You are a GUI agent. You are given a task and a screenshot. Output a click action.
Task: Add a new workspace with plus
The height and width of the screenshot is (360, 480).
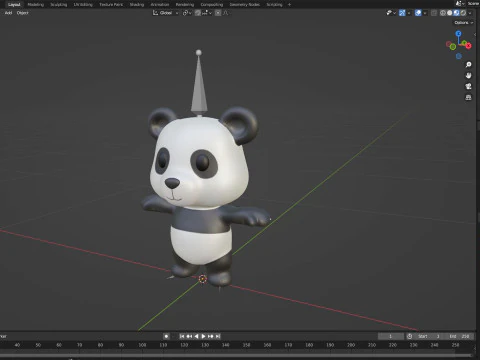pyautogui.click(x=289, y=4)
